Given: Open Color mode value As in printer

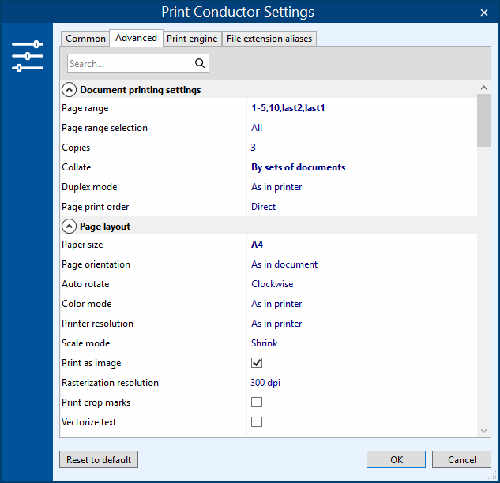Looking at the screenshot, I should [x=277, y=304].
